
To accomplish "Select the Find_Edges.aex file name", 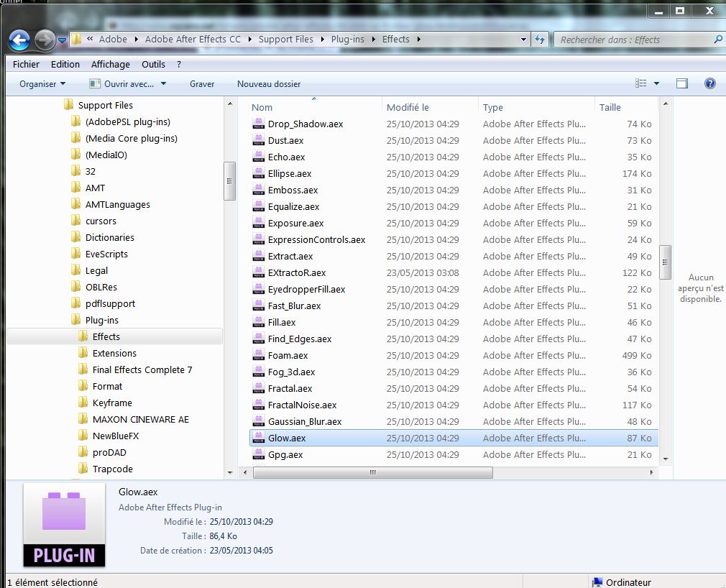I will [300, 339].
